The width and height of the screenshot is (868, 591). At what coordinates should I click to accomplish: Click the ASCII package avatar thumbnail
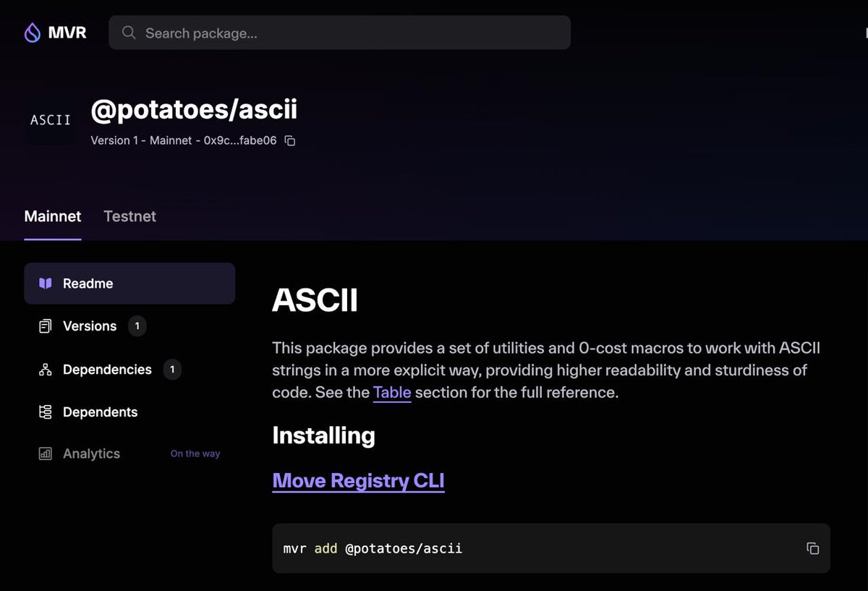click(x=51, y=119)
